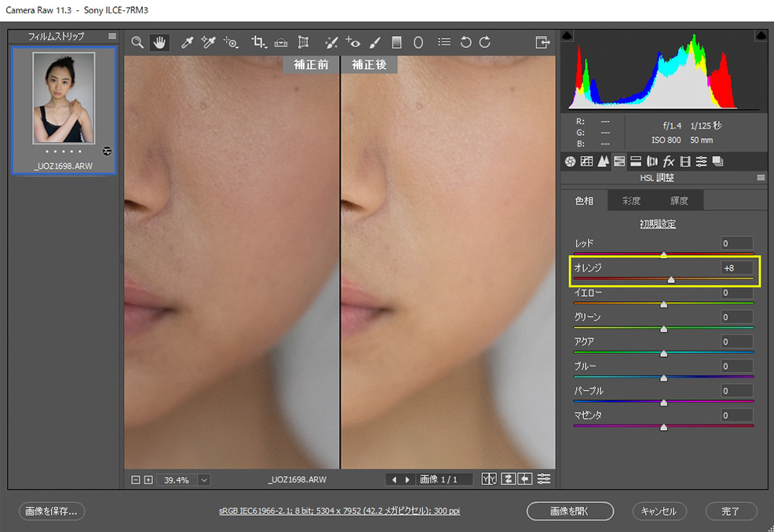This screenshot has height=532, width=774.
Task: Click the 画像を開く button
Action: pyautogui.click(x=569, y=511)
